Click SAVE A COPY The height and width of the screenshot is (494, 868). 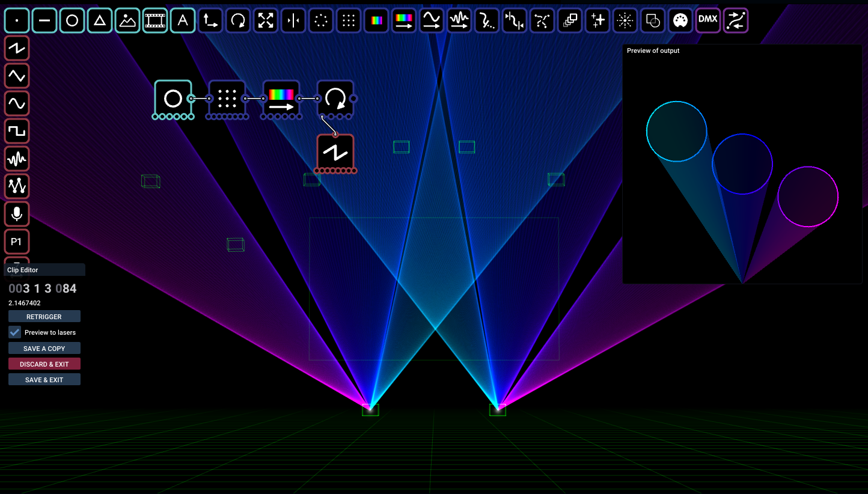tap(44, 349)
